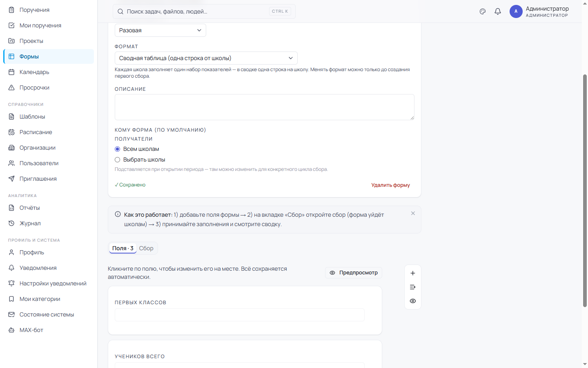
Task: Click the search magnifier icon
Action: pyautogui.click(x=120, y=11)
